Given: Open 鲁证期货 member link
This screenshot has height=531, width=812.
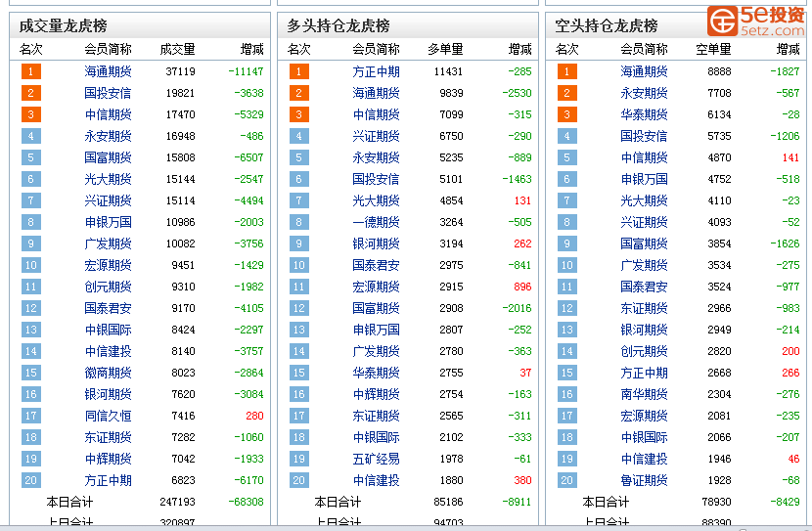Looking at the screenshot, I should pyautogui.click(x=644, y=480).
